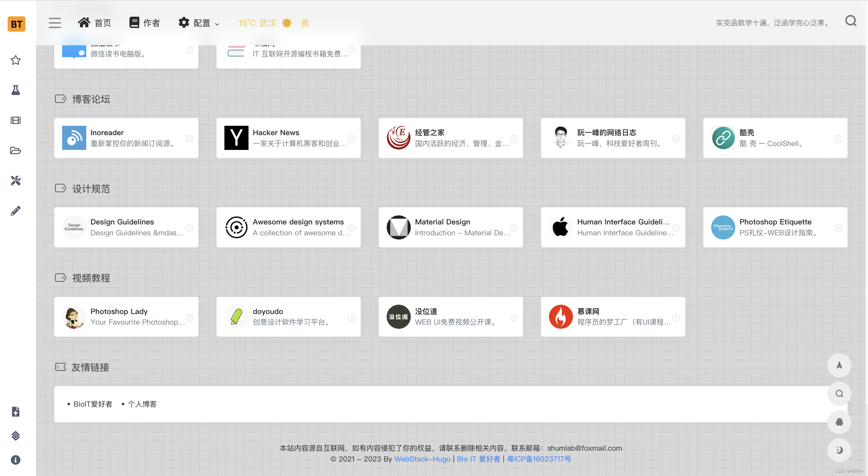Screen dimensions: 868x476
Task: Click the 经管之家 red emblem icon
Action: point(399,138)
